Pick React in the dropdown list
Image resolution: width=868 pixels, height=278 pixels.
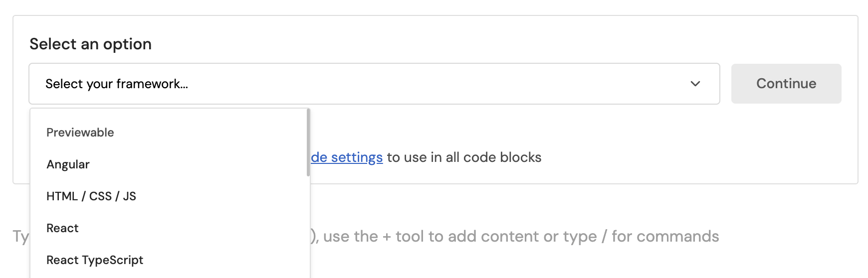62,228
